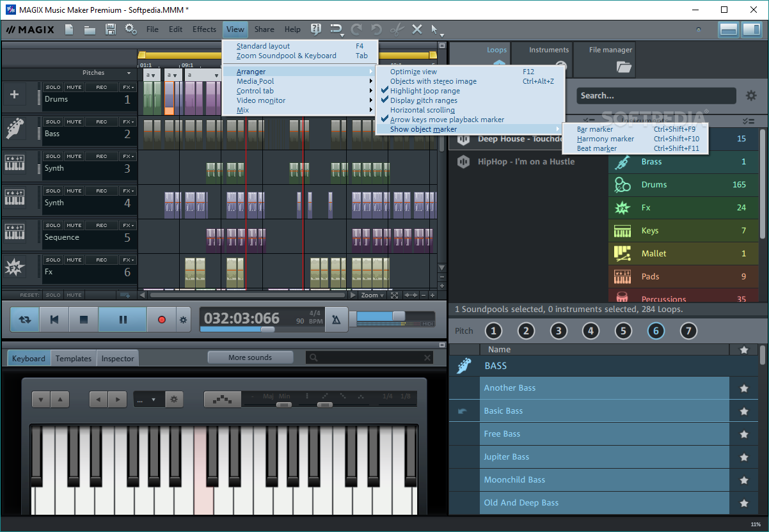Open program settings gear in the top toolbar
The width and height of the screenshot is (769, 532).
pyautogui.click(x=131, y=29)
